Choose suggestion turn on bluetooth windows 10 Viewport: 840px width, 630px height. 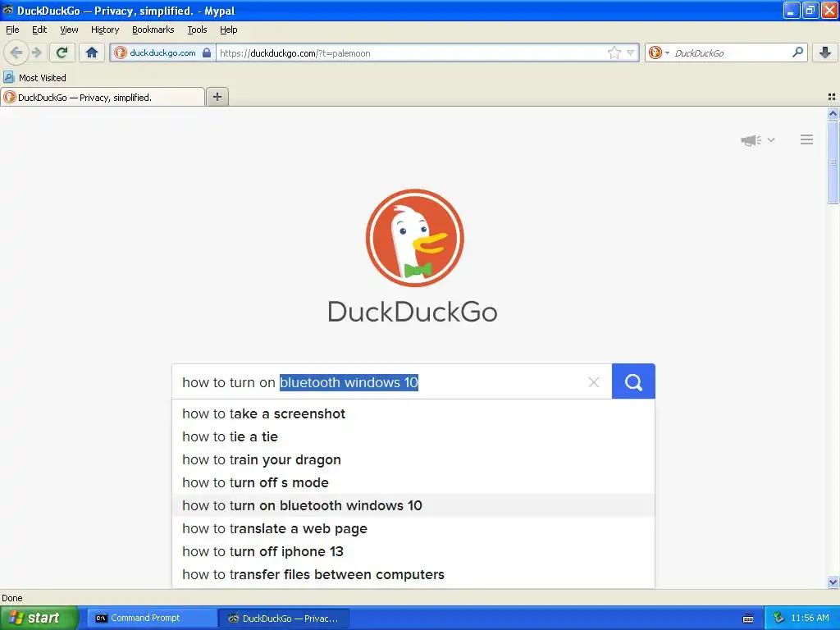pos(413,505)
